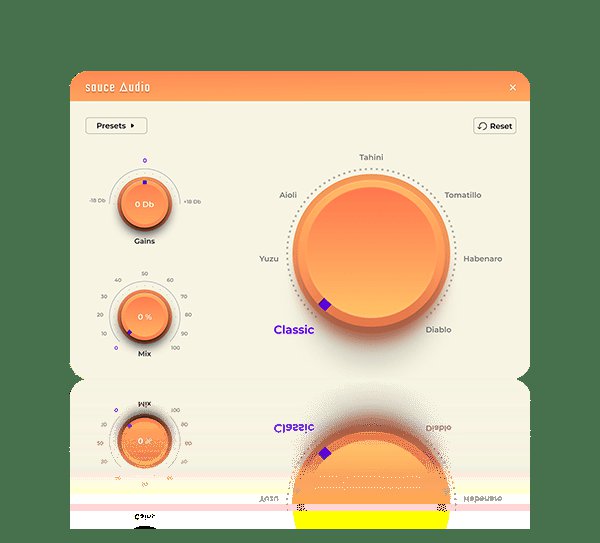Viewport: 600px width, 543px height.
Task: Select the Tahini flavor mode
Action: pyautogui.click(x=371, y=157)
